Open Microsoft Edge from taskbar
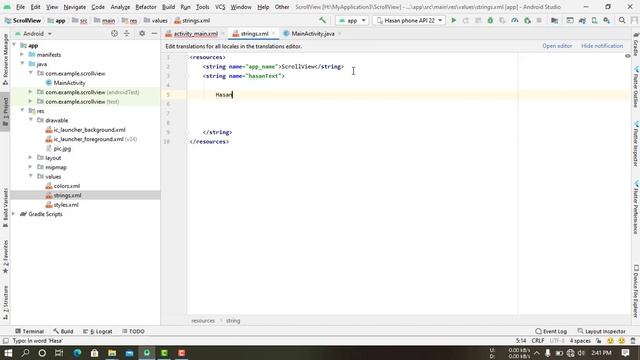 (77, 353)
